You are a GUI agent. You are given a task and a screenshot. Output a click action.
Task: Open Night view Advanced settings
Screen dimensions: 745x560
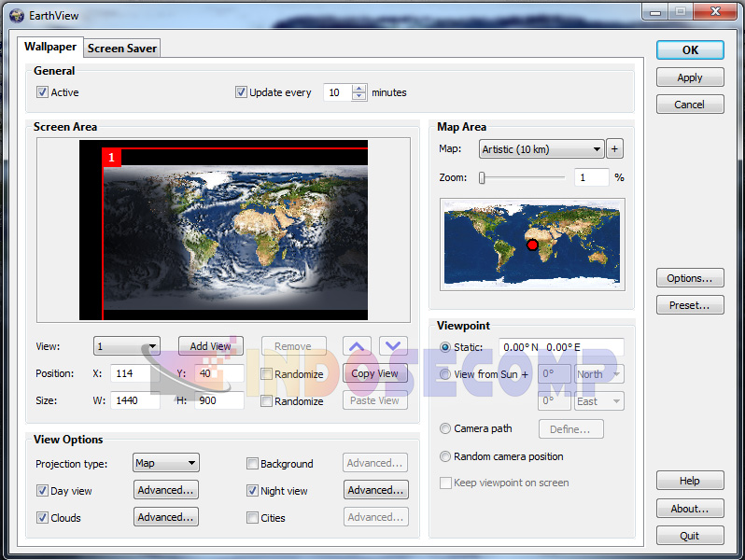pos(376,490)
